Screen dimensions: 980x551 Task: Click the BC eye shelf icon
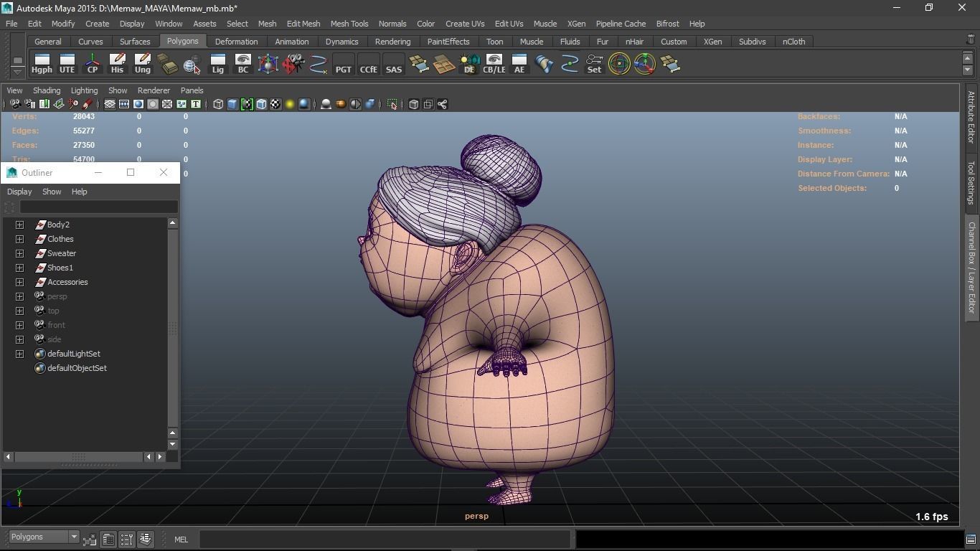tap(242, 64)
